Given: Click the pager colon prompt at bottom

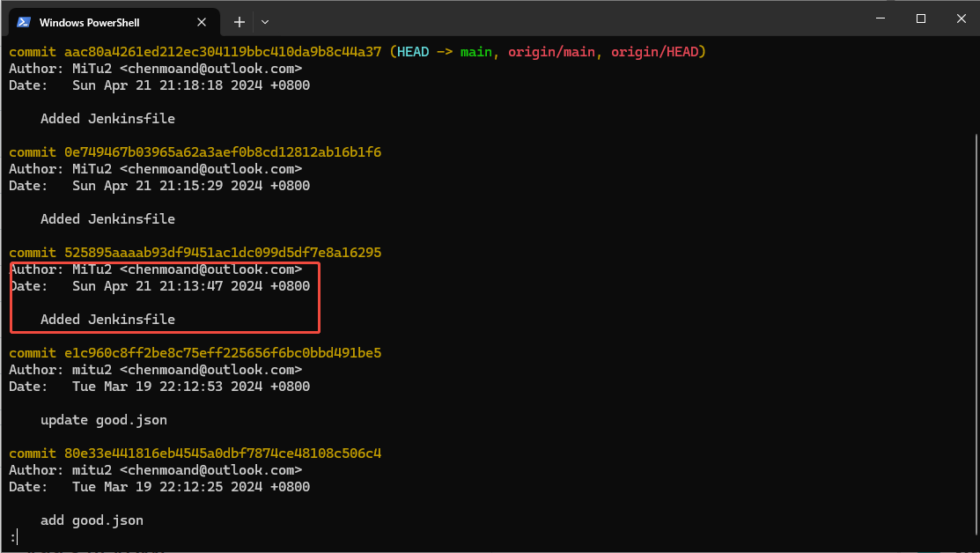Looking at the screenshot, I should pyautogui.click(x=12, y=536).
